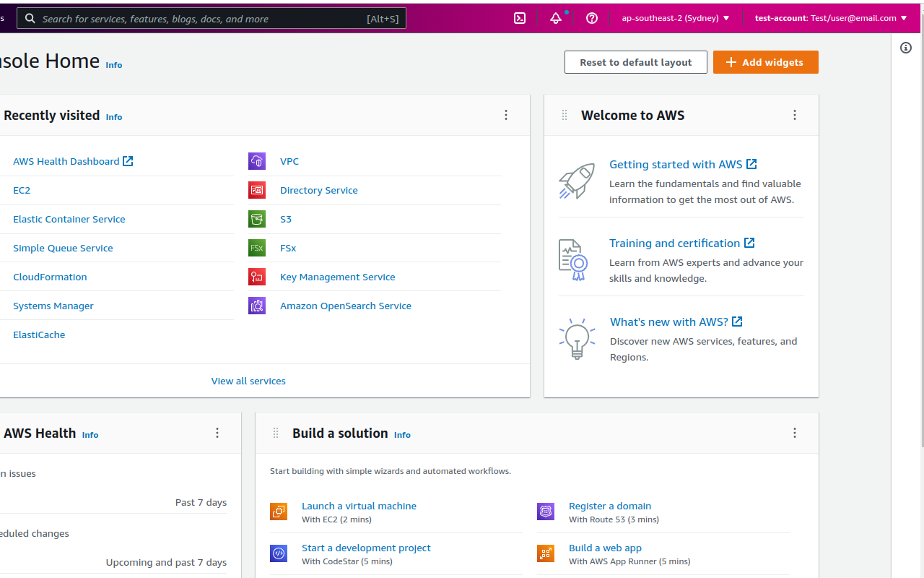Open the ElastiCache link
Viewport: 924px width, 578px height.
point(39,335)
